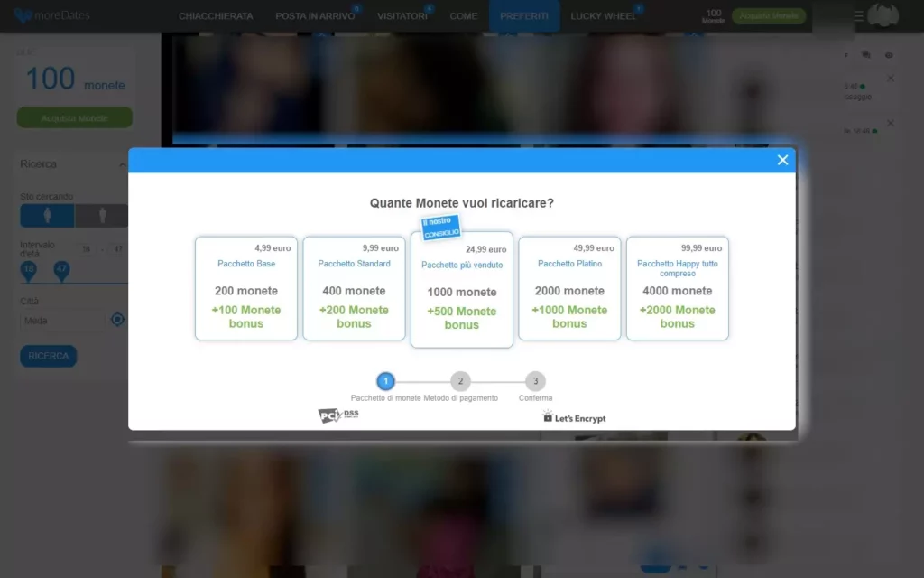Pick the Pacchetto più venduto 1000 monete
The image size is (924, 578).
[462, 290]
